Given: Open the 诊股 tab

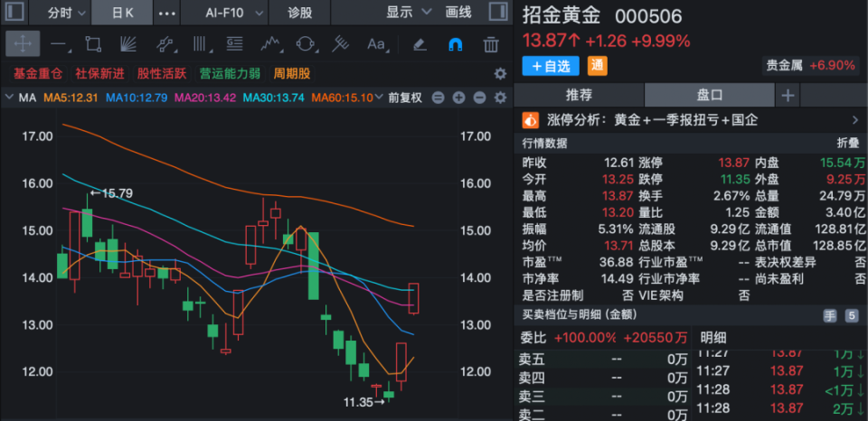Looking at the screenshot, I should coord(299,12).
